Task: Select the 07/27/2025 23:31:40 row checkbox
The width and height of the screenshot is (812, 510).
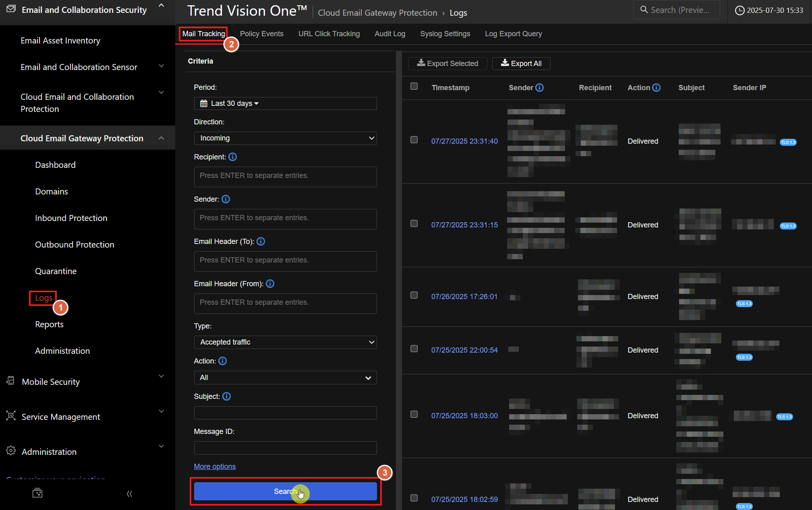Action: 414,140
